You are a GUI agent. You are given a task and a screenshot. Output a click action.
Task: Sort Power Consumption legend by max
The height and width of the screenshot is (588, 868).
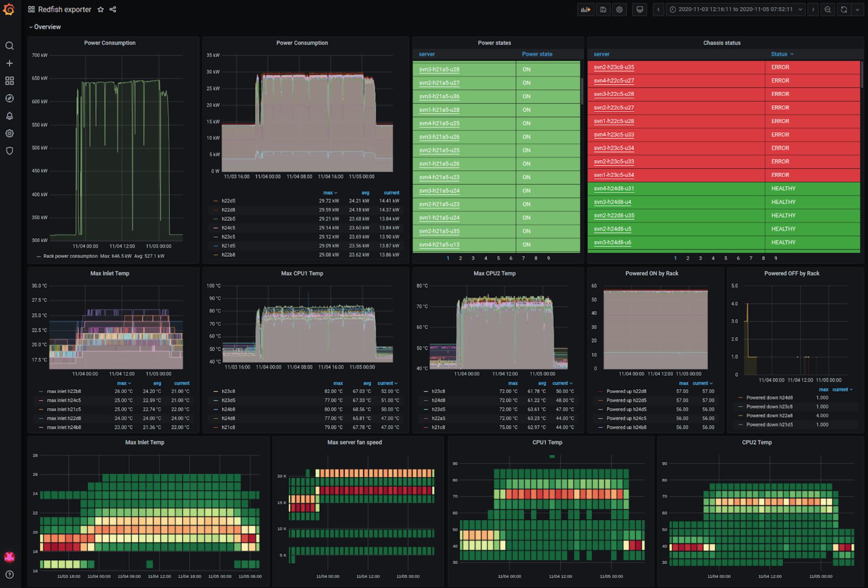tap(330, 193)
